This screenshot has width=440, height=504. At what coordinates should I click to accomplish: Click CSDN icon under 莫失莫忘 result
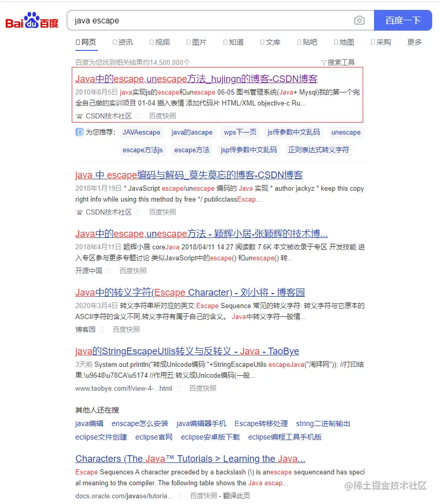click(x=79, y=212)
